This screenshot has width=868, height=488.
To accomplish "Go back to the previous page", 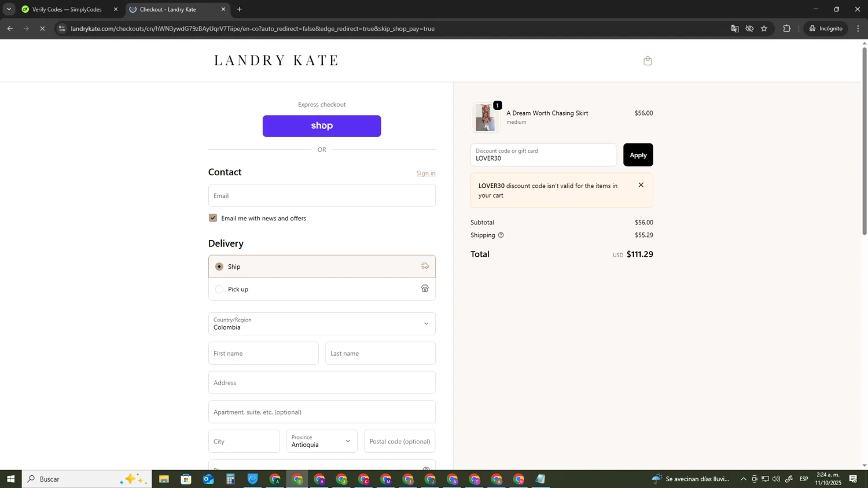I will click(x=10, y=28).
